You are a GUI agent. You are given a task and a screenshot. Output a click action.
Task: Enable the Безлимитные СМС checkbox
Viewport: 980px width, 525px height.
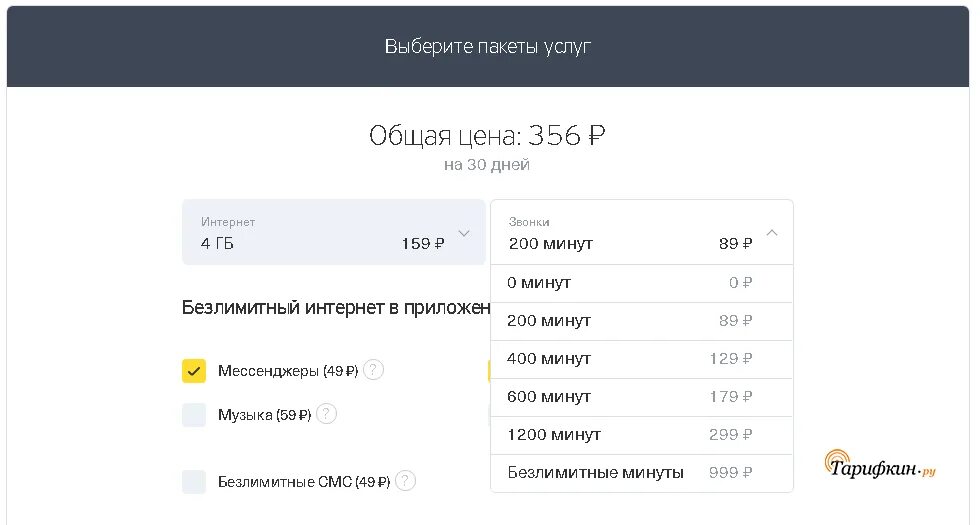(x=194, y=482)
